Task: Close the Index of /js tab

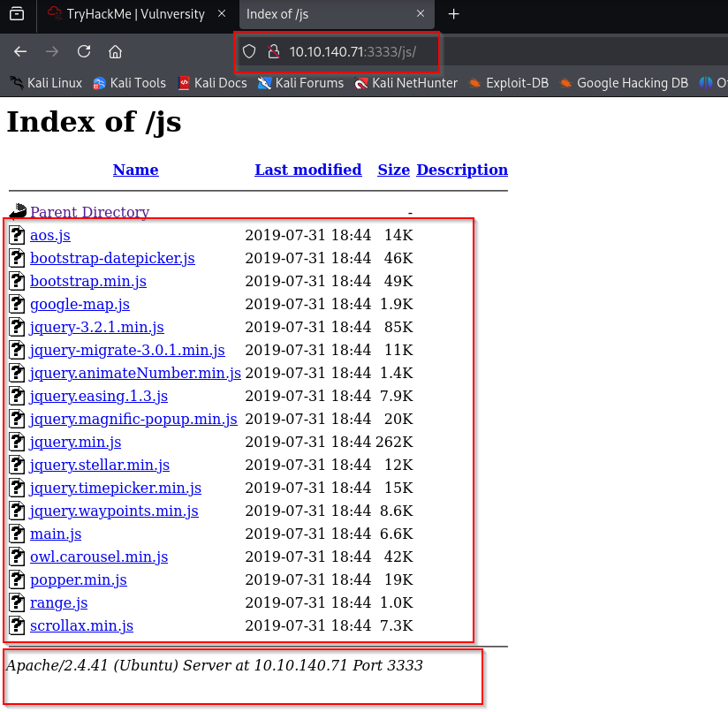Action: point(421,14)
